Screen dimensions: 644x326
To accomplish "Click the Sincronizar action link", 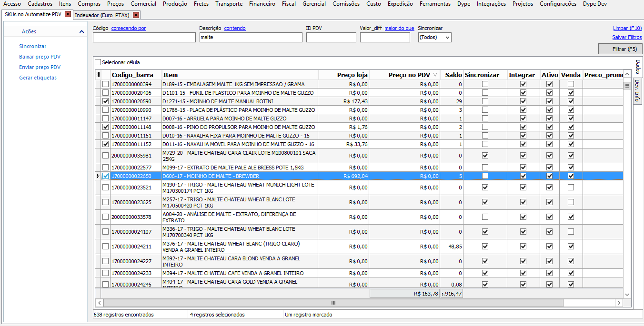I will pyautogui.click(x=33, y=46).
